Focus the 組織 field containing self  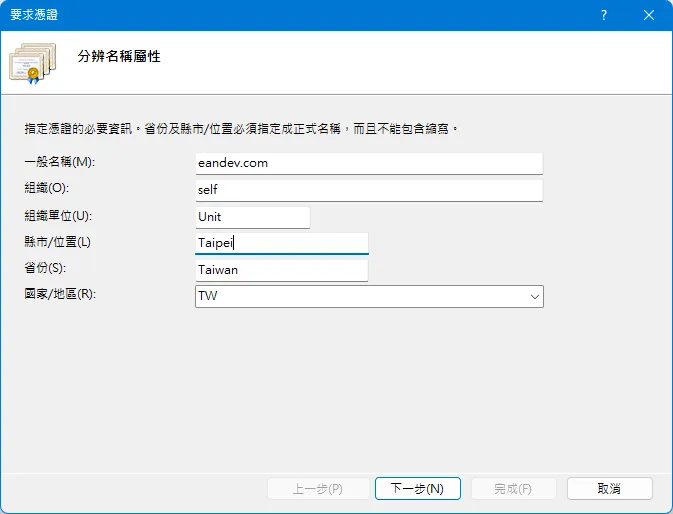[x=369, y=190]
